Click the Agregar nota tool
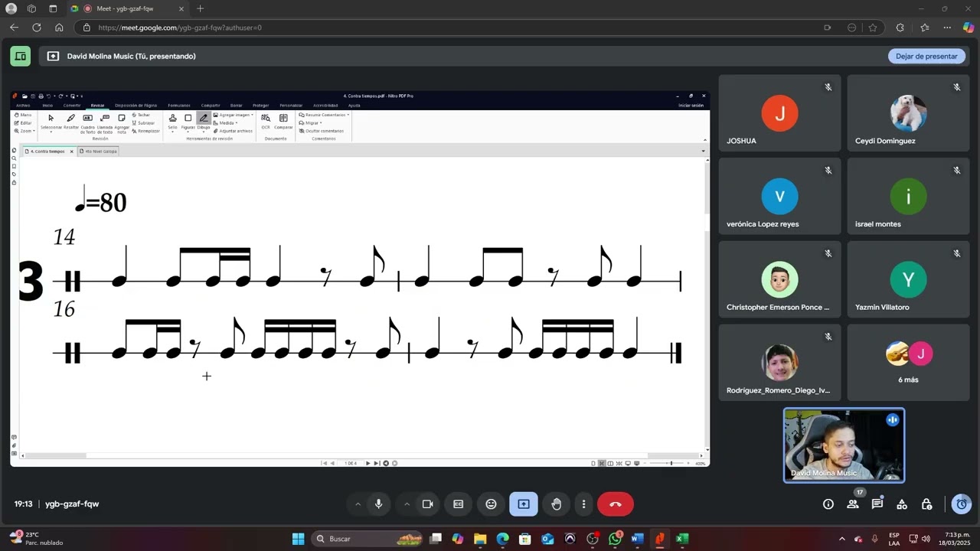This screenshot has height=551, width=980. (x=122, y=124)
